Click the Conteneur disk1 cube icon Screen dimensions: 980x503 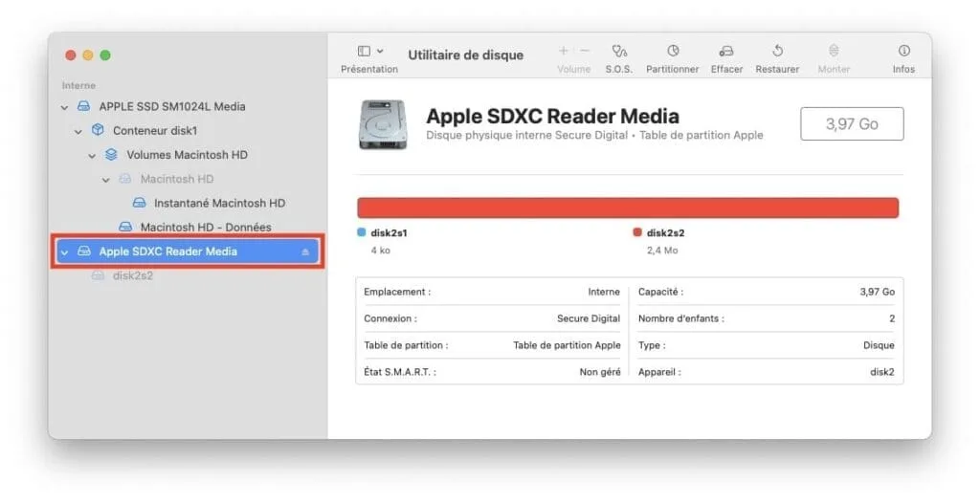(98, 130)
